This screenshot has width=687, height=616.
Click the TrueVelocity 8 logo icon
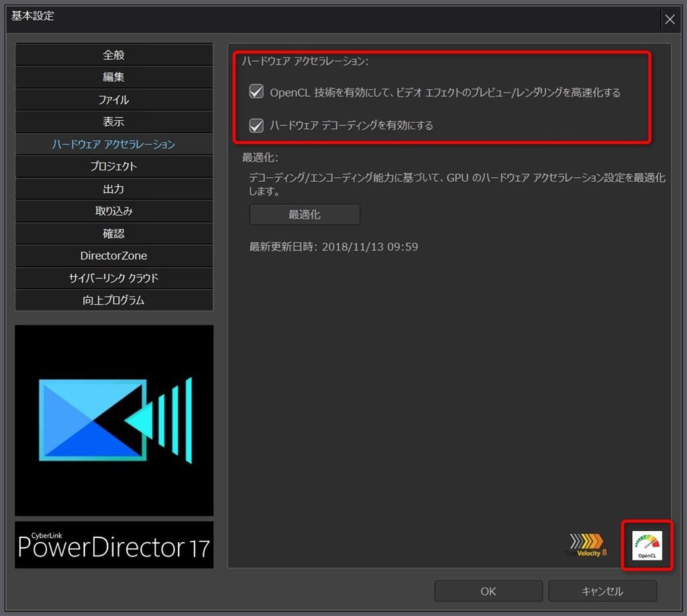(586, 546)
